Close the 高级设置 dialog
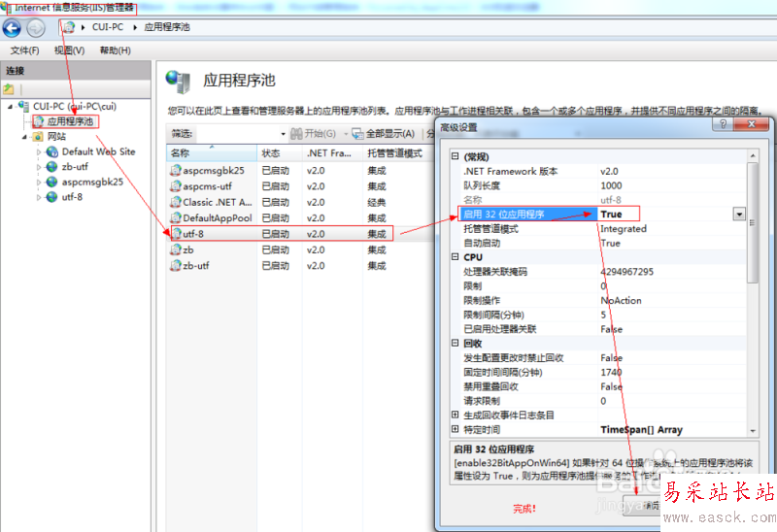The height and width of the screenshot is (532, 777). click(751, 124)
